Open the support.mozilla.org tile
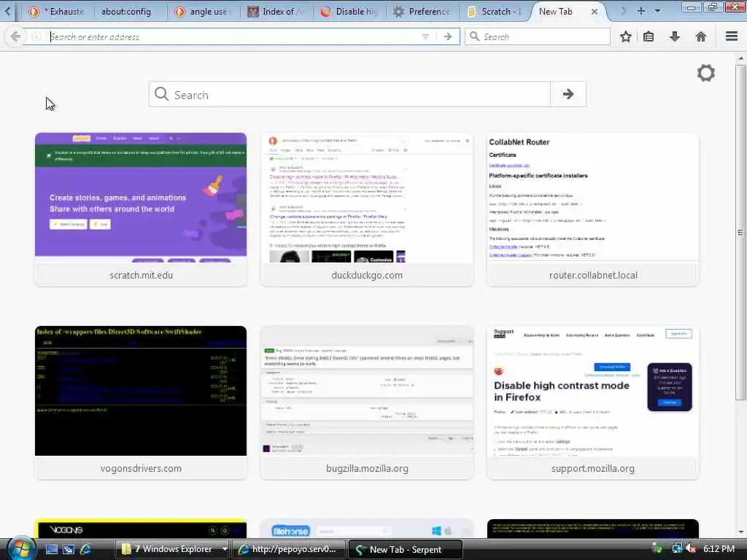 point(593,402)
